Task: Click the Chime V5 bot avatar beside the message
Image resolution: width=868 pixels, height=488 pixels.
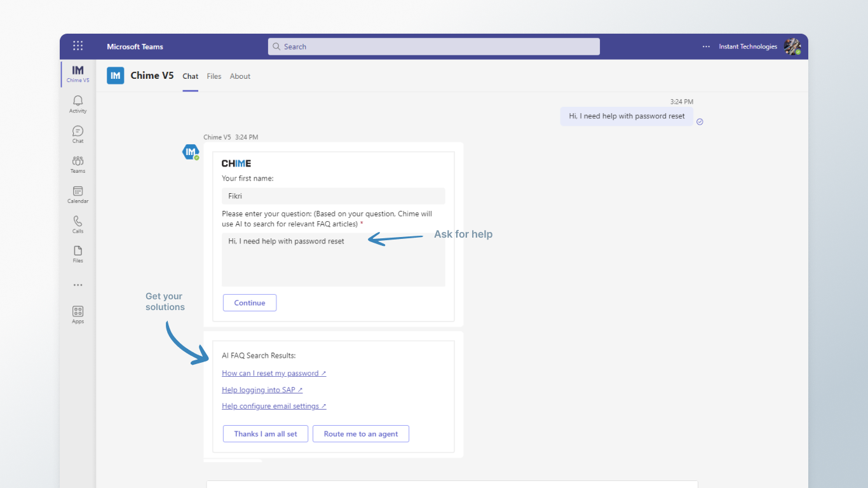Action: 191,152
